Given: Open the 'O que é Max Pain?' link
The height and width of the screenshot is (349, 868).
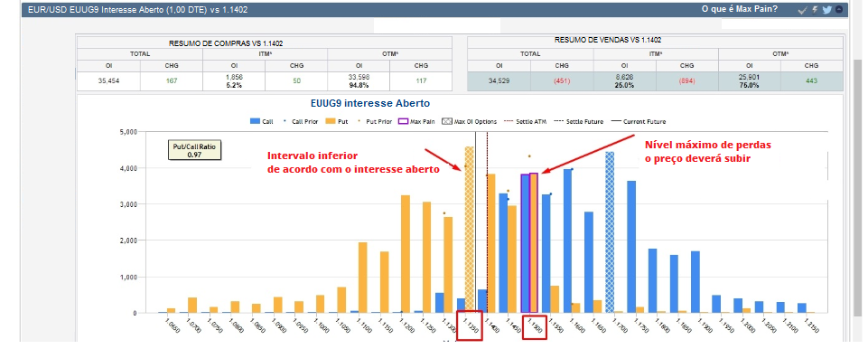Looking at the screenshot, I should pos(739,9).
